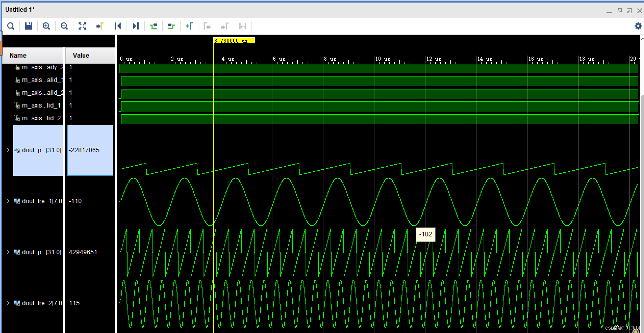Select the value cell showing 42949651

click(x=83, y=252)
